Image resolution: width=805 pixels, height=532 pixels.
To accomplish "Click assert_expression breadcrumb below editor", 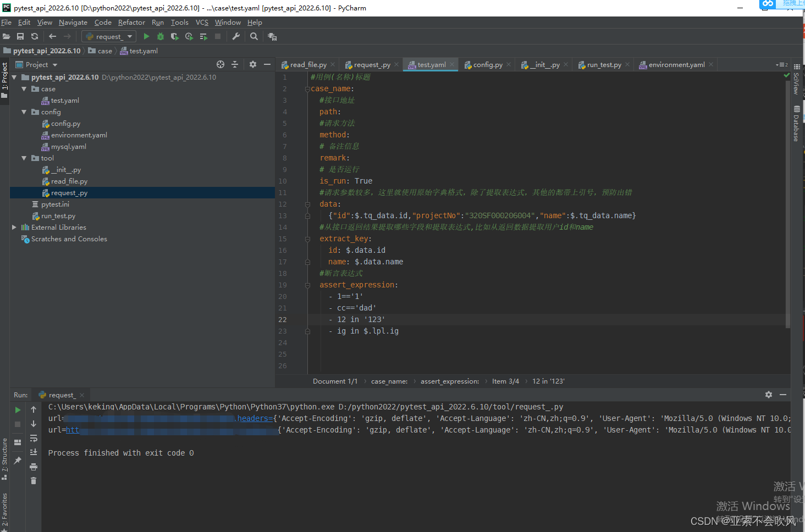I will tap(449, 381).
